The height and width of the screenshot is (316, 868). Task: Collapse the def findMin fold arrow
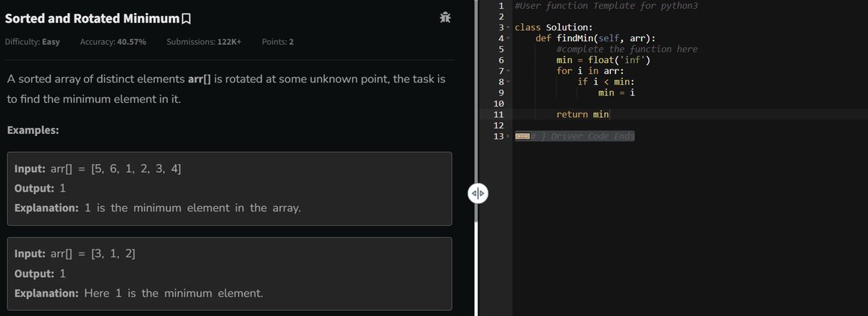coord(509,38)
